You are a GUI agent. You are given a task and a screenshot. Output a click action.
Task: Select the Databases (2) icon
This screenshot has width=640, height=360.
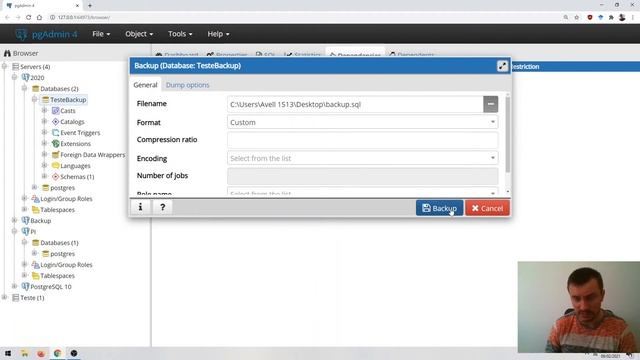tap(36, 89)
